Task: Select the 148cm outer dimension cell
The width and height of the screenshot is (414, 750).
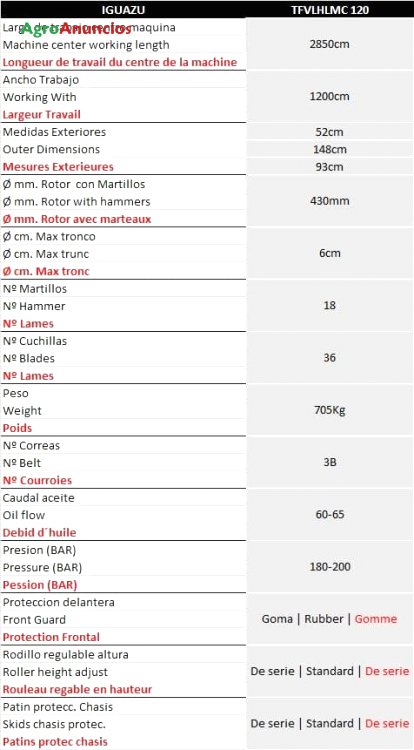Action: pyautogui.click(x=330, y=149)
